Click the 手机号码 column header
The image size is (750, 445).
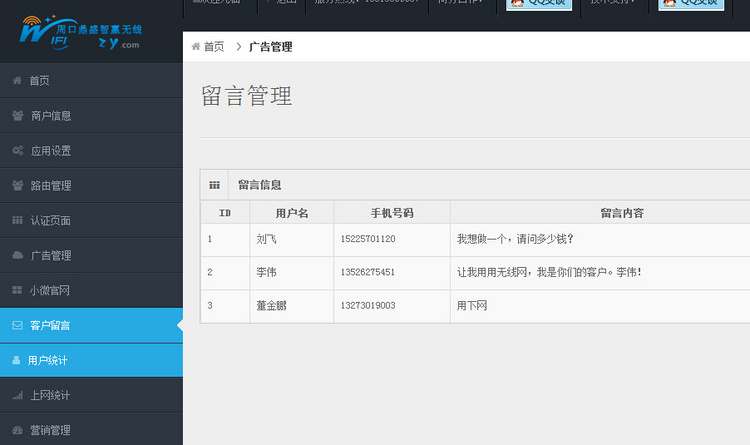click(x=392, y=213)
